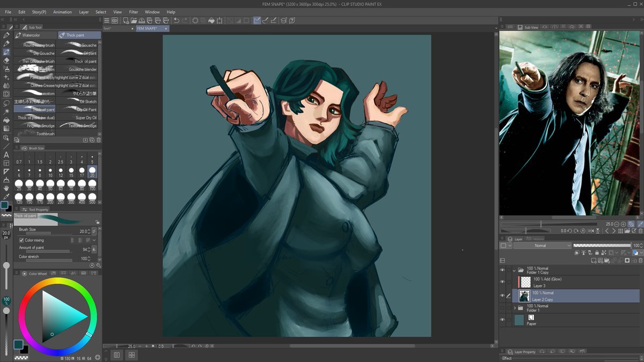The height and width of the screenshot is (362, 644).
Task: Select the Eraser tool
Action: click(6, 61)
